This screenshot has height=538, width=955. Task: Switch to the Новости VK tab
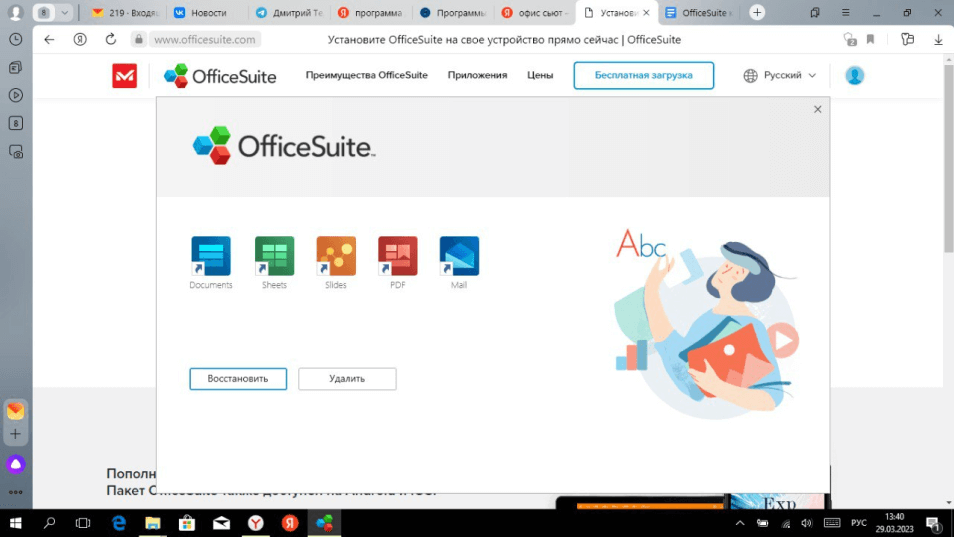(206, 12)
